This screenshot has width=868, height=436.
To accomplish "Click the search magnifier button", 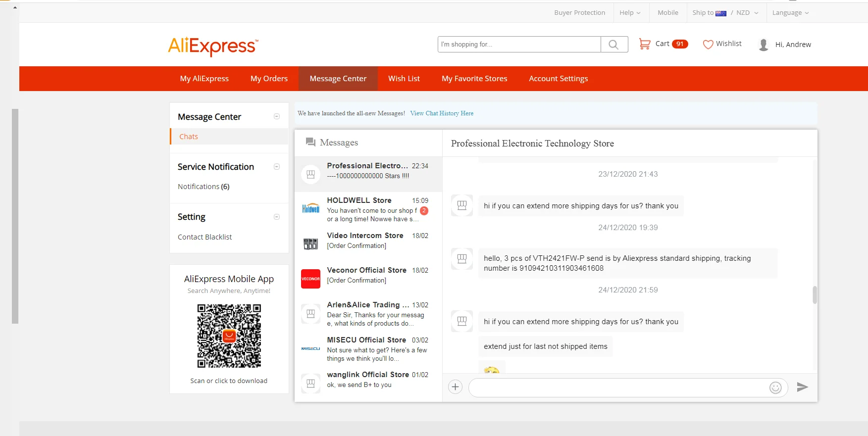I will tap(614, 45).
